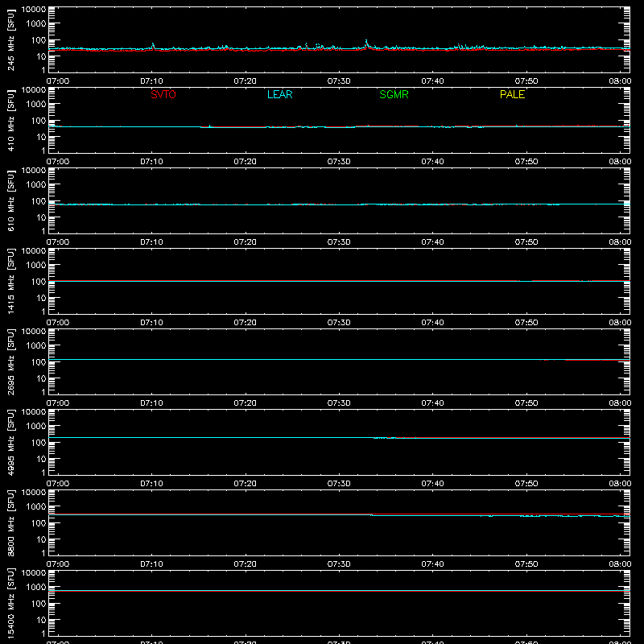Click 07:50 tick label below 410 MHz panel
The image size is (644, 644).
[526, 162]
